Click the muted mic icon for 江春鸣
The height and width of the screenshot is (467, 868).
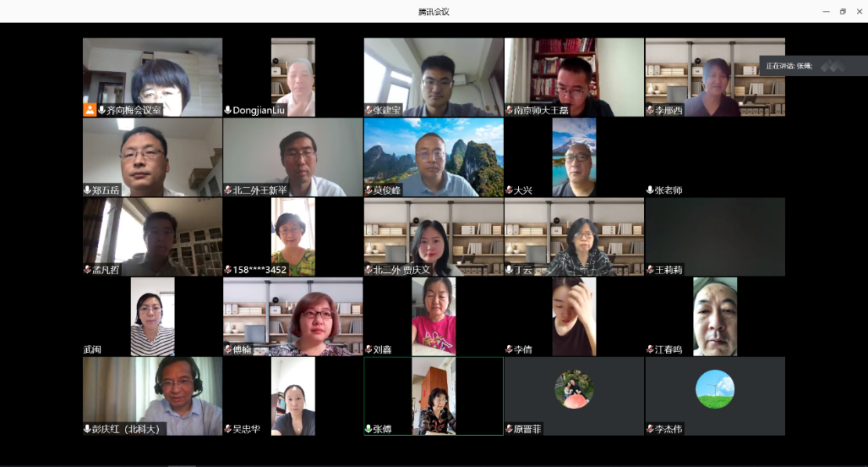pos(650,350)
